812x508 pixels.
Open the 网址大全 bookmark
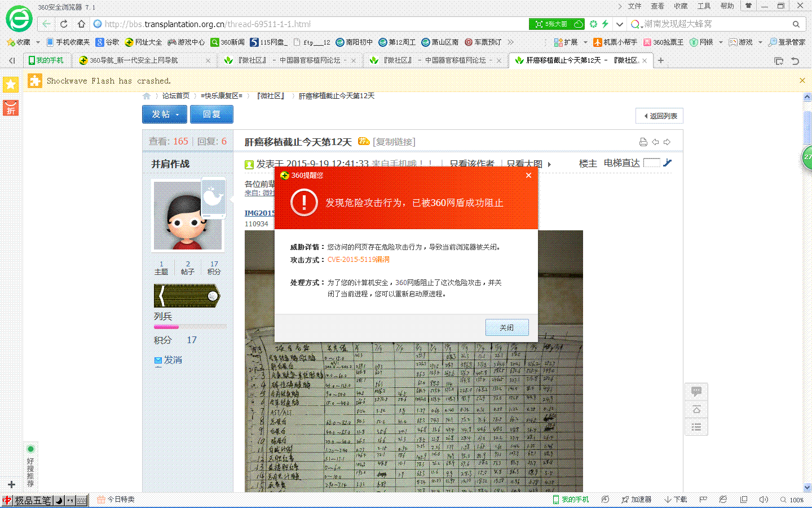[143, 42]
